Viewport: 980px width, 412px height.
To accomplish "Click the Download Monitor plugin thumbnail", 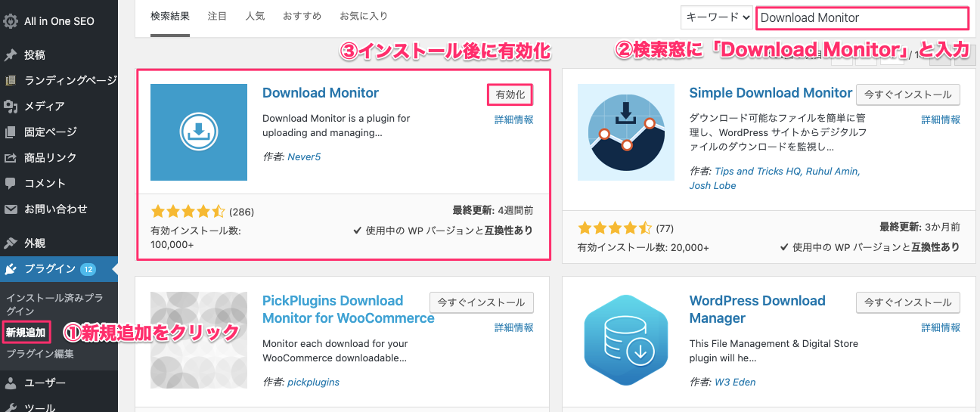I will (199, 132).
